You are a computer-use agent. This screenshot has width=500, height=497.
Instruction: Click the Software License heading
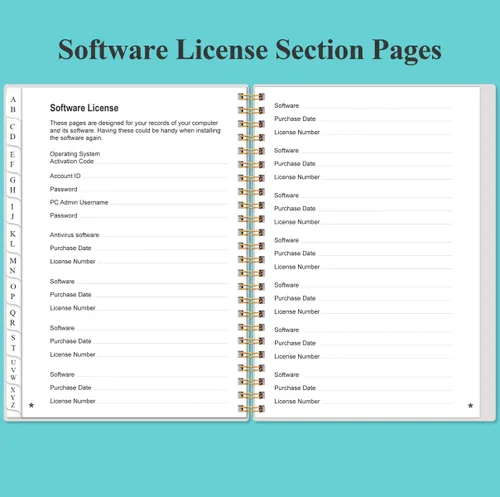(84, 108)
